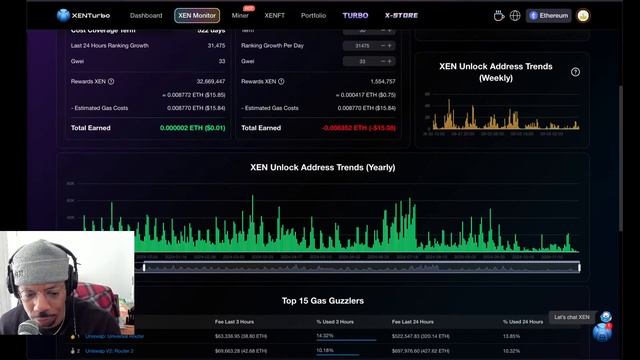This screenshot has height=360, width=640.
Task: Open the XENFT tab
Action: (274, 16)
